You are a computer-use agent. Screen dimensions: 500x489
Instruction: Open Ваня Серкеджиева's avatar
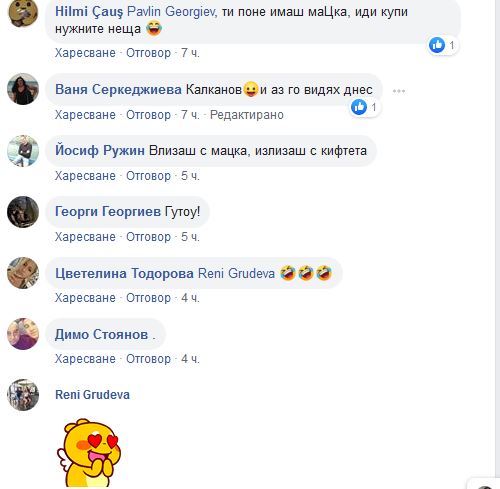pos(23,89)
